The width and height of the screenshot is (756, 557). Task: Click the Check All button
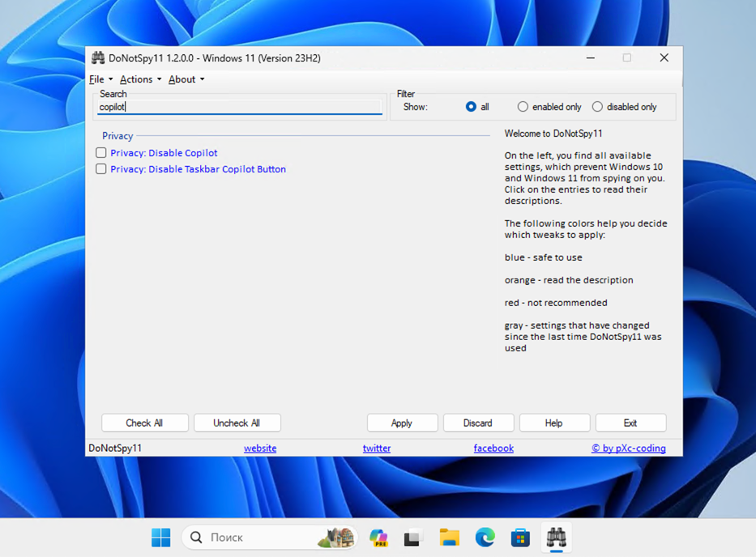click(144, 423)
